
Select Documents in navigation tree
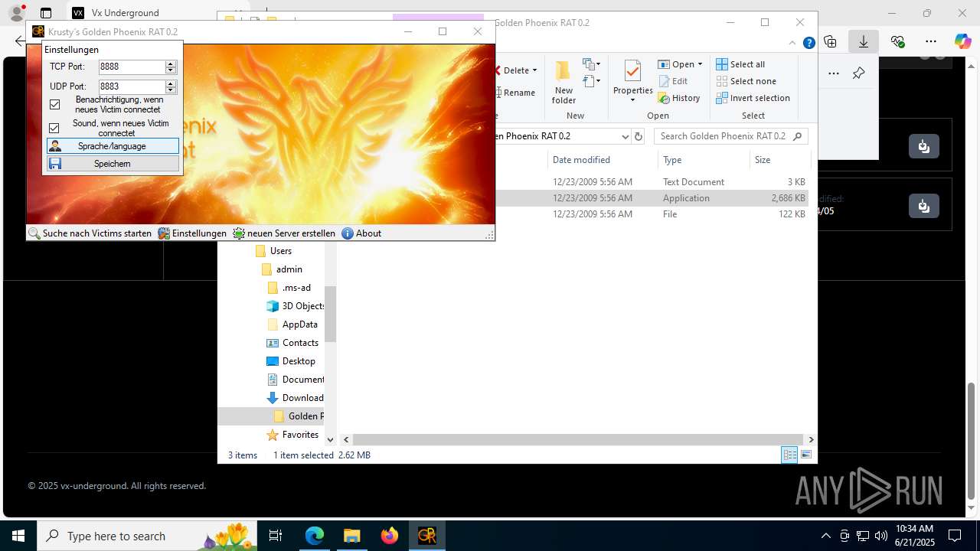pos(296,380)
